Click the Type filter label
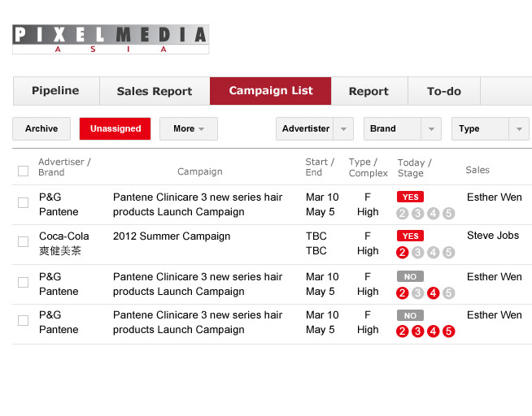Viewport: 532px width, 416px height. [x=469, y=128]
